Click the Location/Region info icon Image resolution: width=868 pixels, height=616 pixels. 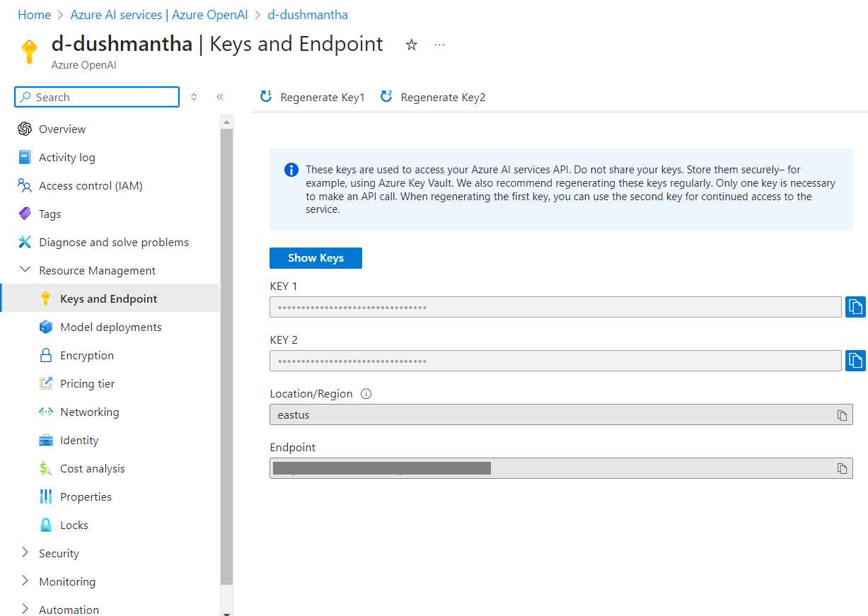point(366,393)
